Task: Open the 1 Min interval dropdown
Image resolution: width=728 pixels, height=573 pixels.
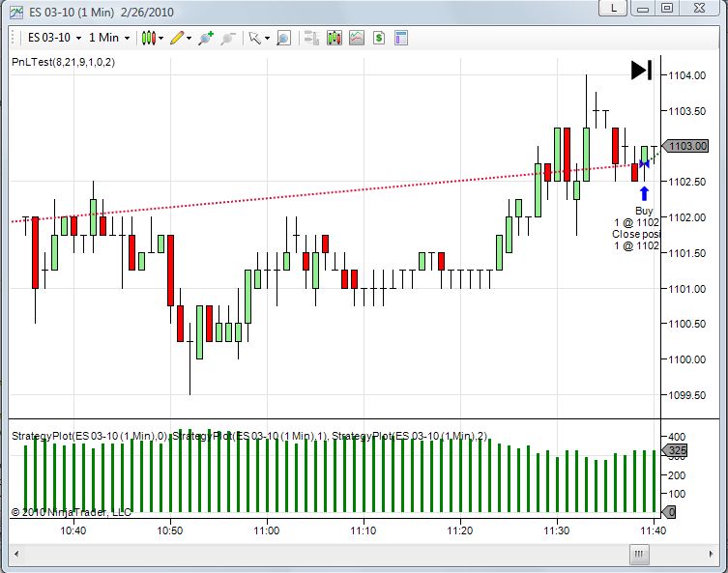Action: pyautogui.click(x=108, y=38)
